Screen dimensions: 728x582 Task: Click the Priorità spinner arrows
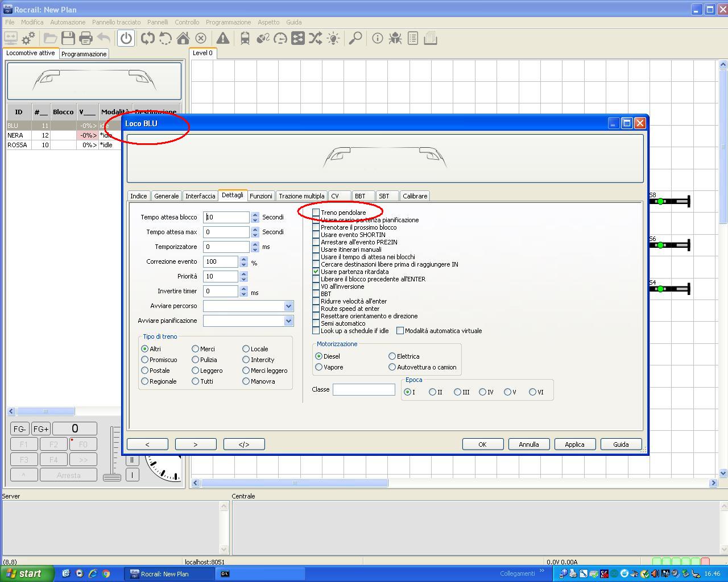coord(243,276)
